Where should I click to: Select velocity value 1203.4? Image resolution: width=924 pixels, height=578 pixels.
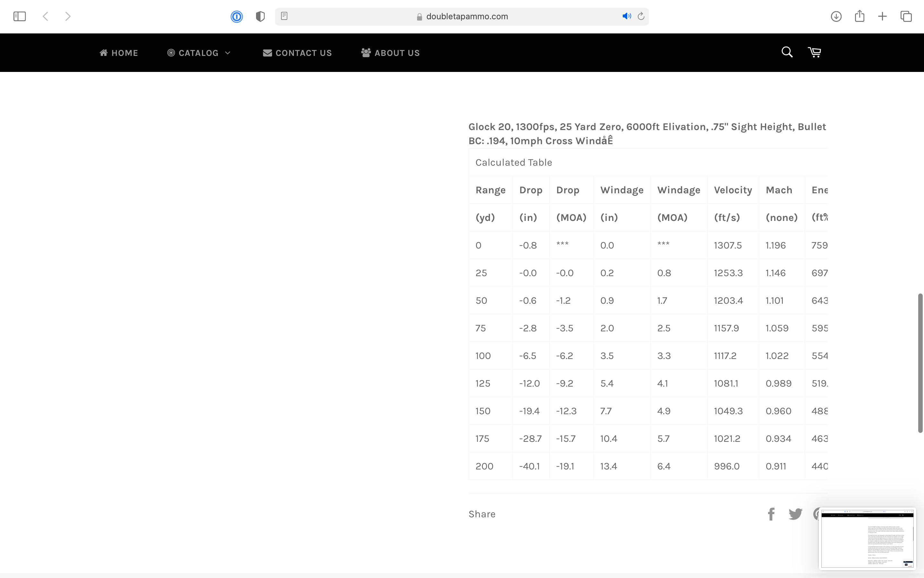728,301
